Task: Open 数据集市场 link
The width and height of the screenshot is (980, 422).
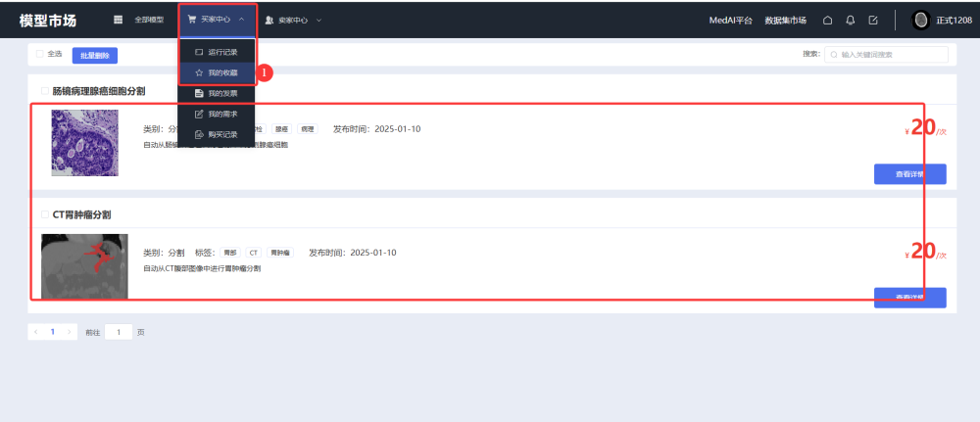Action: pos(786,20)
